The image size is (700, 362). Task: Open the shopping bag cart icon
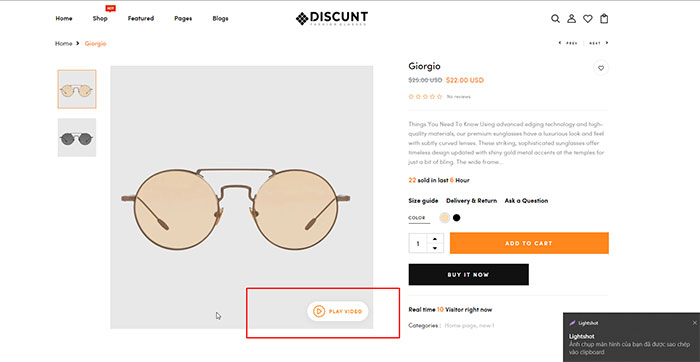[x=604, y=19]
